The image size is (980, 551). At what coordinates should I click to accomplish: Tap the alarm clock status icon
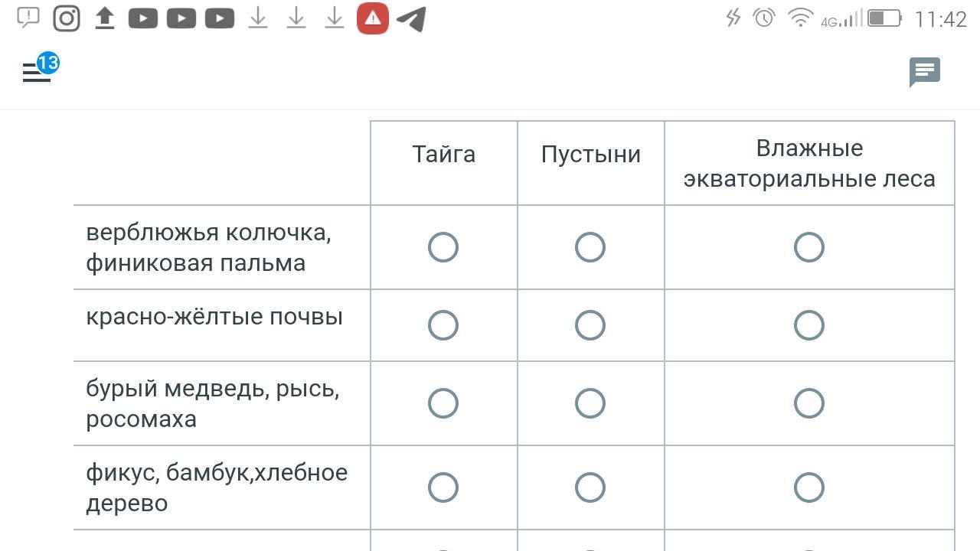764,18
